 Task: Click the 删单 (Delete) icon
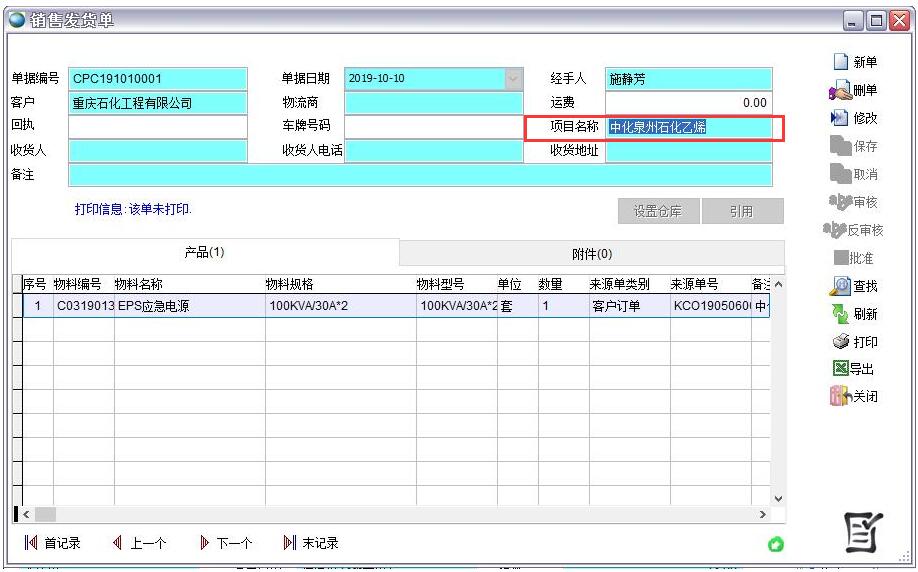[x=840, y=91]
